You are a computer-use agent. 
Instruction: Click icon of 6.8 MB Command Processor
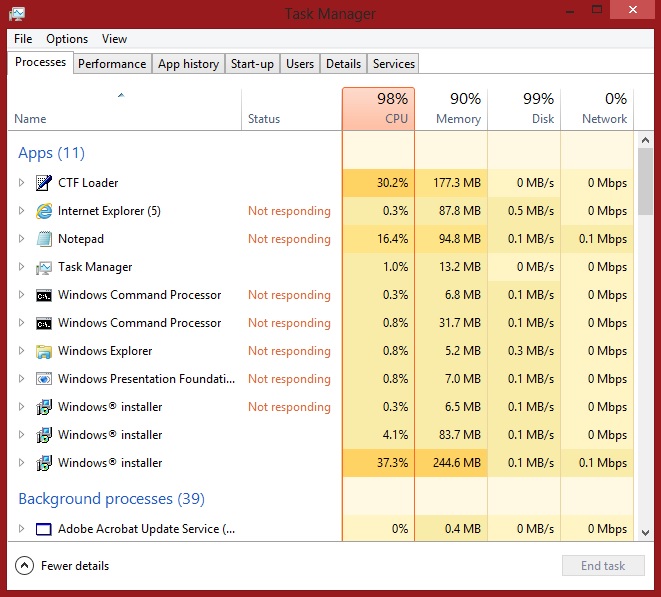pyautogui.click(x=44, y=295)
